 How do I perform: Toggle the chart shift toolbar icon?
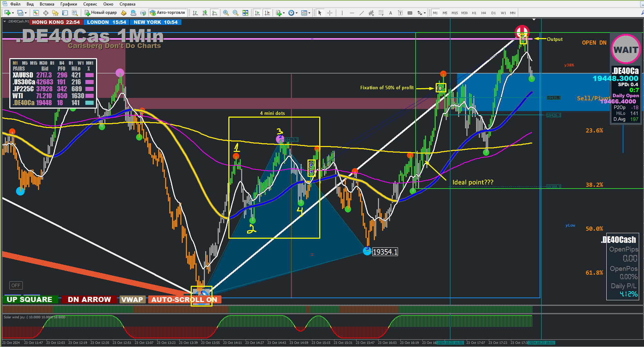pyautogui.click(x=267, y=13)
